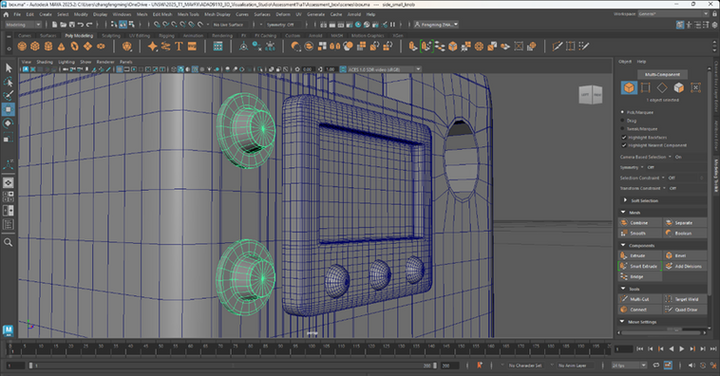
Task: Click the polygon Type text tool icon
Action: click(179, 46)
